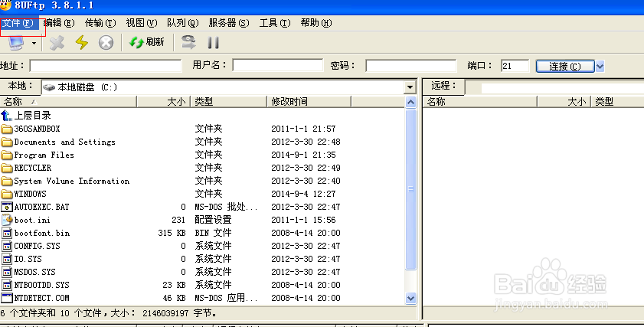This screenshot has width=644, height=327.
Task: Sort local files by 名称 column
Action: point(68,101)
